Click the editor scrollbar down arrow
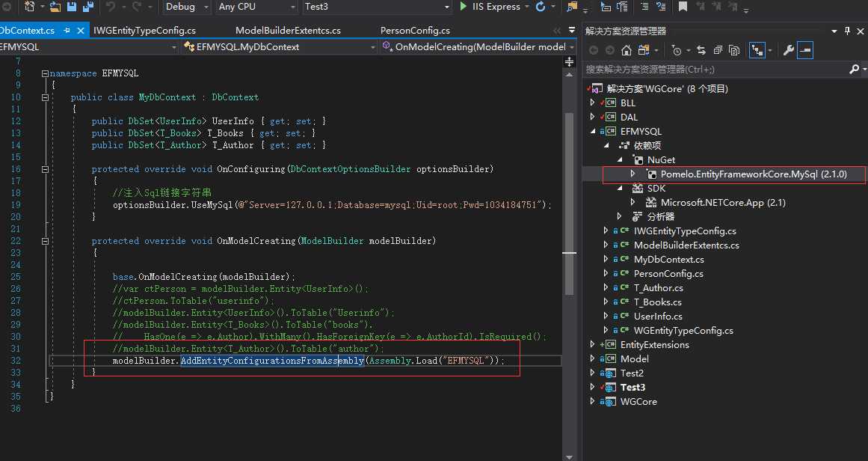The image size is (868, 461). pyautogui.click(x=569, y=457)
